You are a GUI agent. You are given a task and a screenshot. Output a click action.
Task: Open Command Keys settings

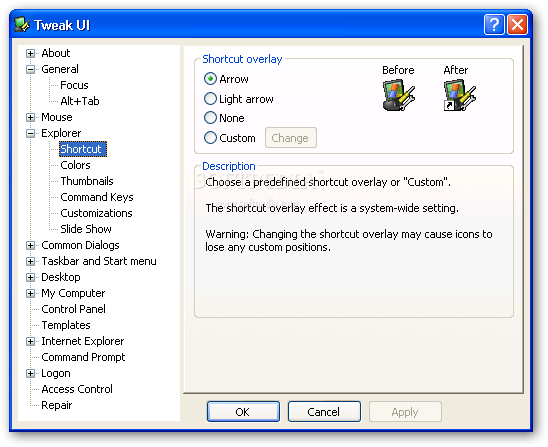pyautogui.click(x=97, y=197)
